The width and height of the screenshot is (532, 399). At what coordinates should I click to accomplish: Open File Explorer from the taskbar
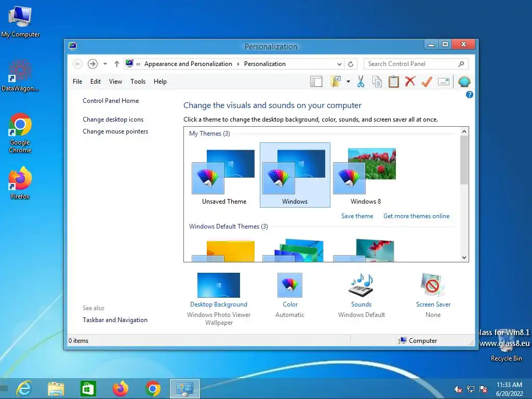point(56,389)
